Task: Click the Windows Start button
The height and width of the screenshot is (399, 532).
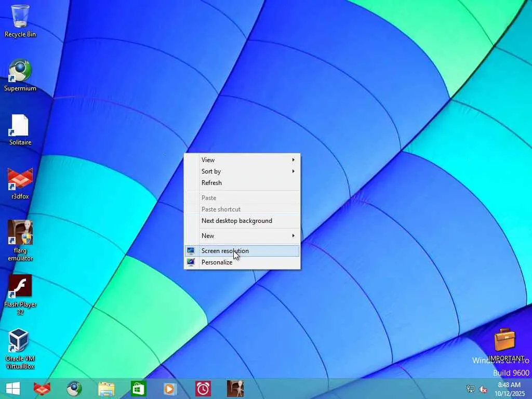Action: point(12,388)
